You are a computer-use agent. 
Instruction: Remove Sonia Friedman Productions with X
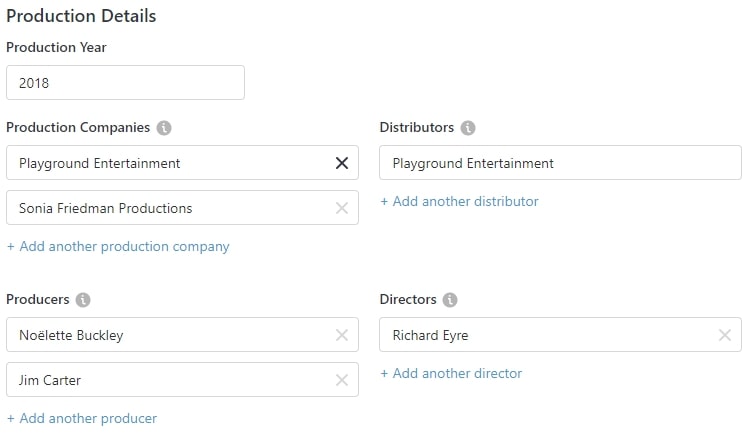[342, 208]
